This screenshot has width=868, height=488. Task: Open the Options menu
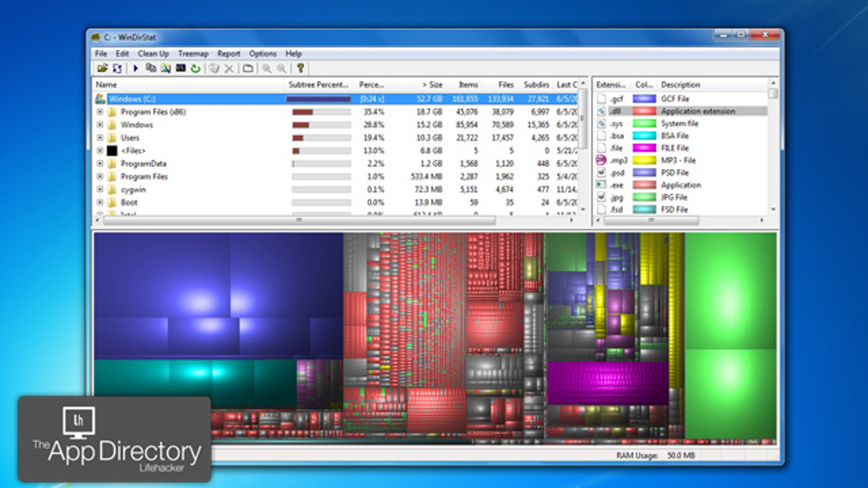click(263, 54)
